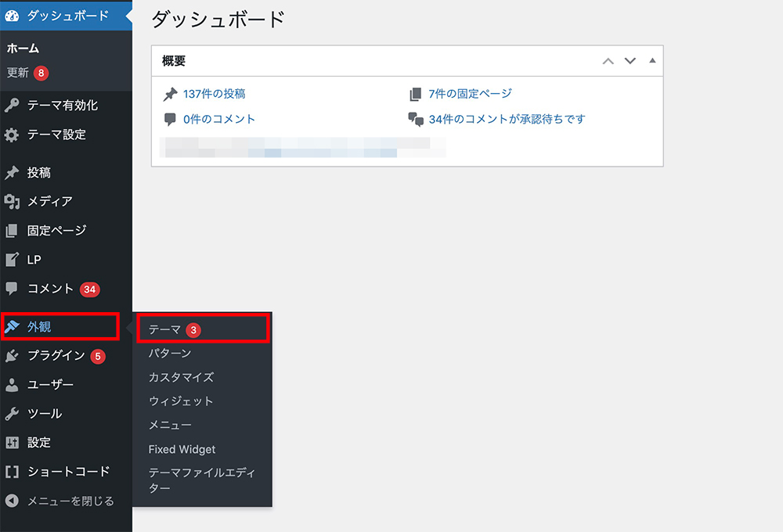Click the plug icon beside プラグイン

pyautogui.click(x=12, y=356)
